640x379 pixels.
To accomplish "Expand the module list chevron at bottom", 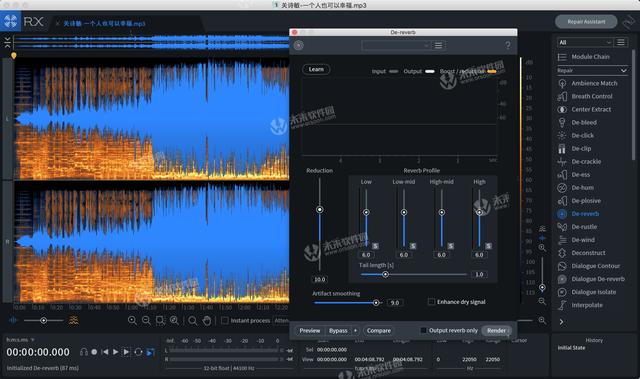I will coord(562,321).
